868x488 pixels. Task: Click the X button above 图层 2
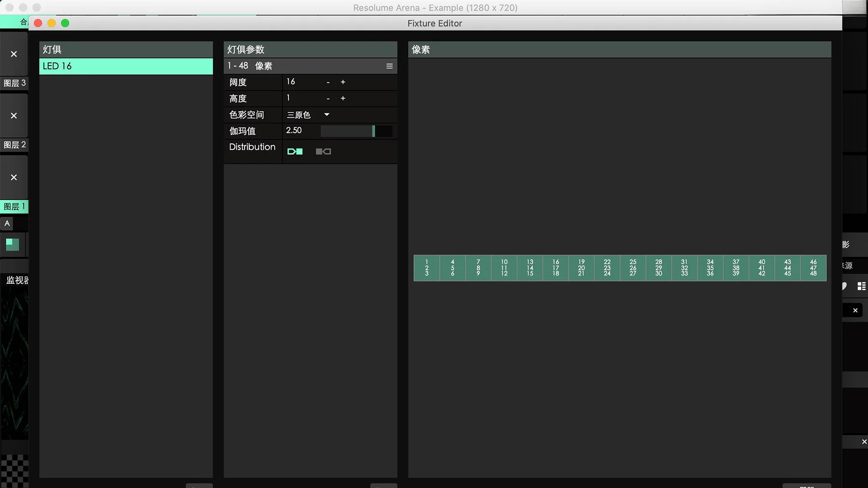14,116
